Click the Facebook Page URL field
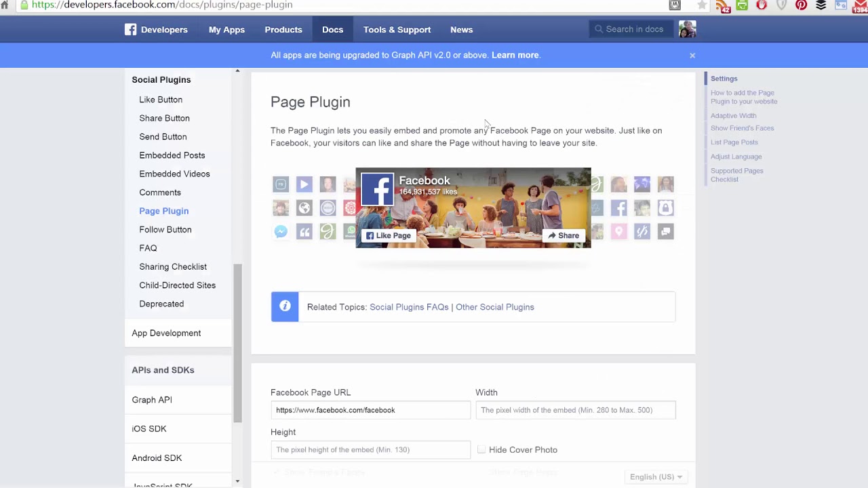This screenshot has height=488, width=868. (370, 410)
